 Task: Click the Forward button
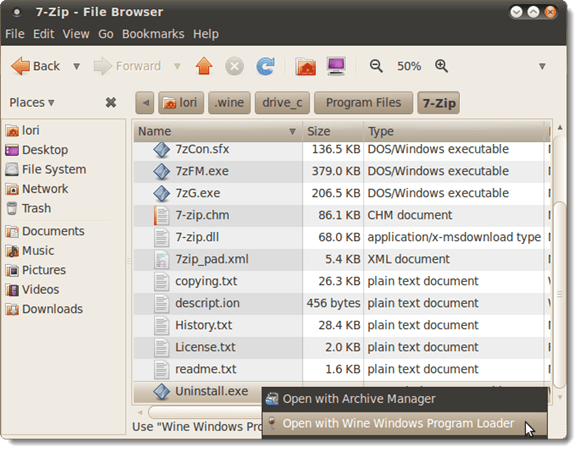coord(128,66)
